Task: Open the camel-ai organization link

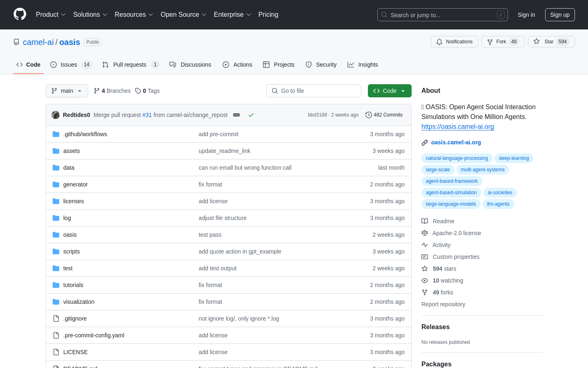Action: (x=38, y=42)
